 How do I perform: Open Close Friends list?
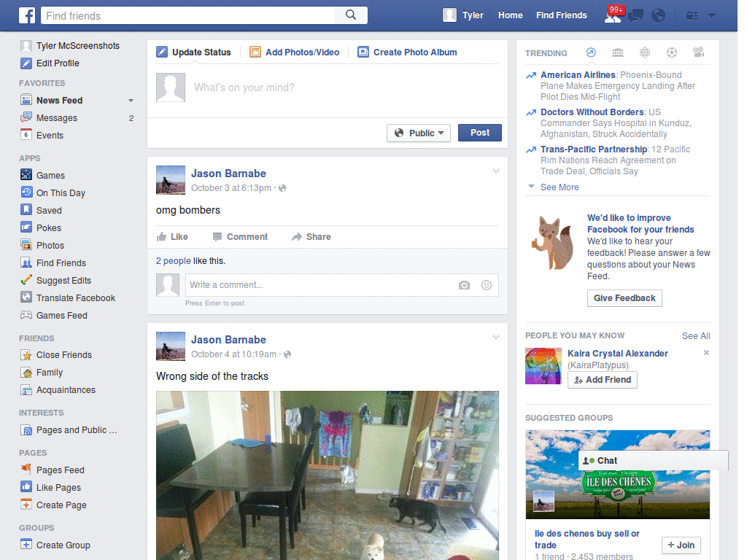click(56, 355)
